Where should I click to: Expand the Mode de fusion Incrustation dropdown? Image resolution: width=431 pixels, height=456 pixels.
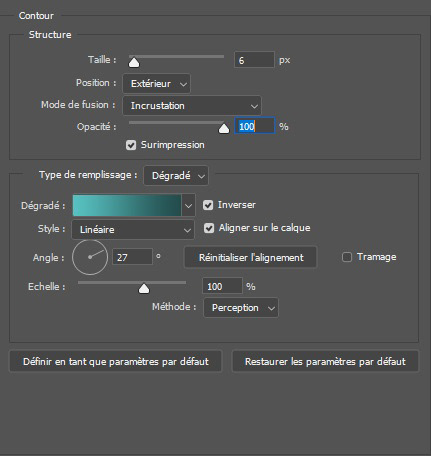(192, 106)
